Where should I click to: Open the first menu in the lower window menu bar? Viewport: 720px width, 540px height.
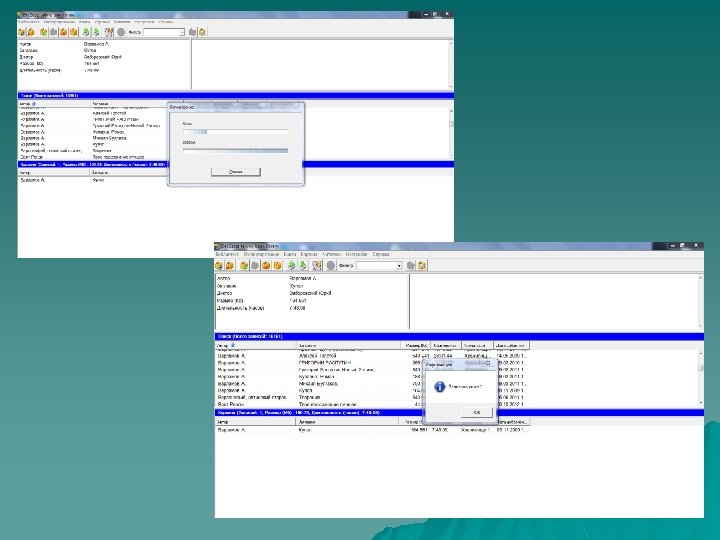pyautogui.click(x=227, y=254)
